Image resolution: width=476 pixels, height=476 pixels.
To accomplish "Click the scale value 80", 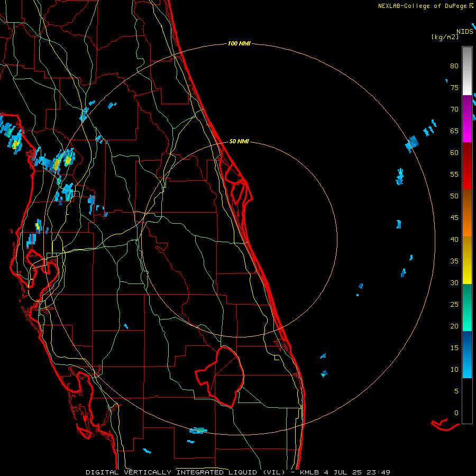I will [x=454, y=66].
